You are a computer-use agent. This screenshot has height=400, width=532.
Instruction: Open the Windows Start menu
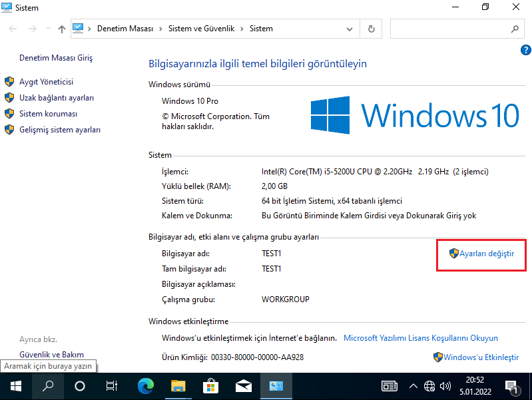point(16,386)
